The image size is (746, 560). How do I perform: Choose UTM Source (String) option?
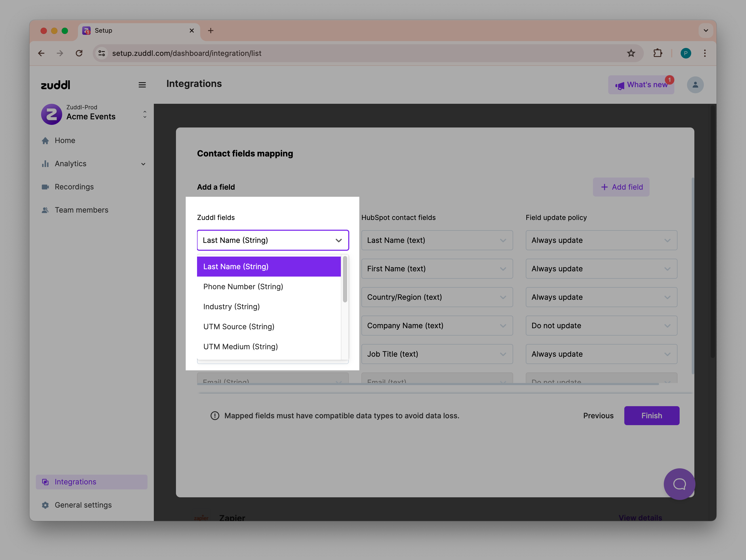(238, 327)
